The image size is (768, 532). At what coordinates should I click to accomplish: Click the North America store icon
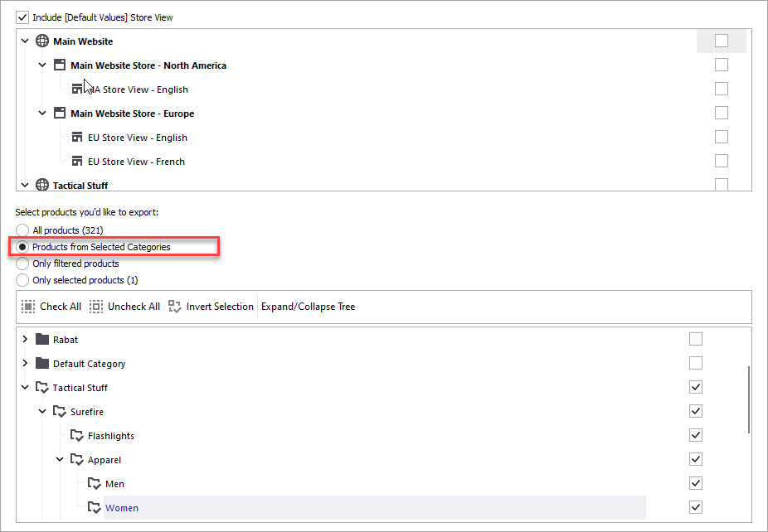pos(60,65)
